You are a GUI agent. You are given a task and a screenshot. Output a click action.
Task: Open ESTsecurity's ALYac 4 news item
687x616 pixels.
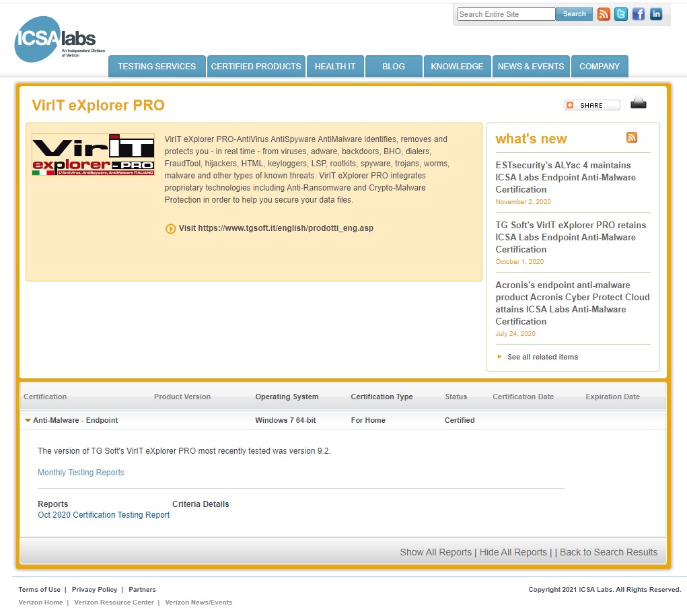tap(566, 177)
